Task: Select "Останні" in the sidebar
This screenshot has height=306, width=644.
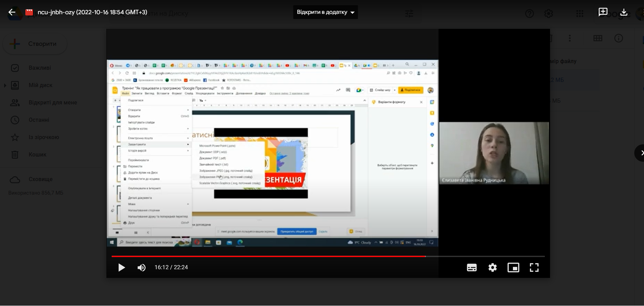Action: click(x=39, y=120)
